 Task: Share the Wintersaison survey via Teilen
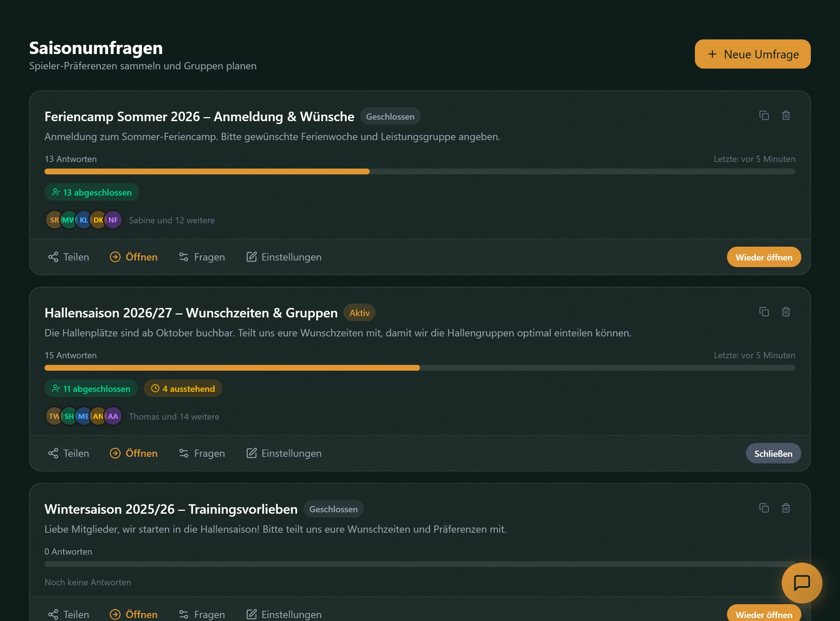[69, 614]
